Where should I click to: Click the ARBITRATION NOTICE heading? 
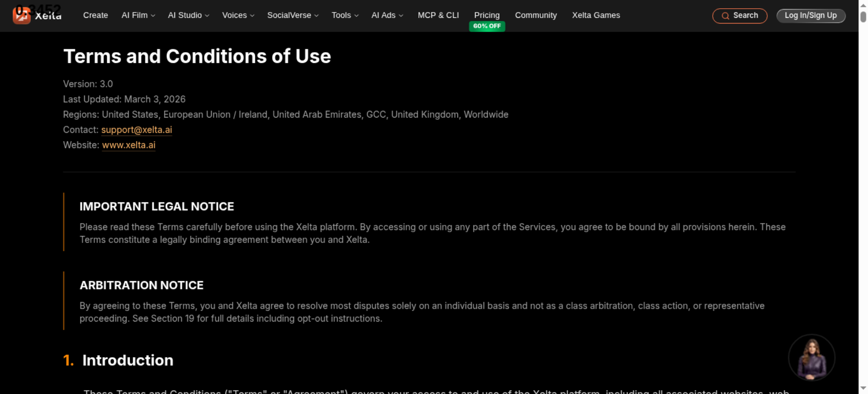click(141, 285)
